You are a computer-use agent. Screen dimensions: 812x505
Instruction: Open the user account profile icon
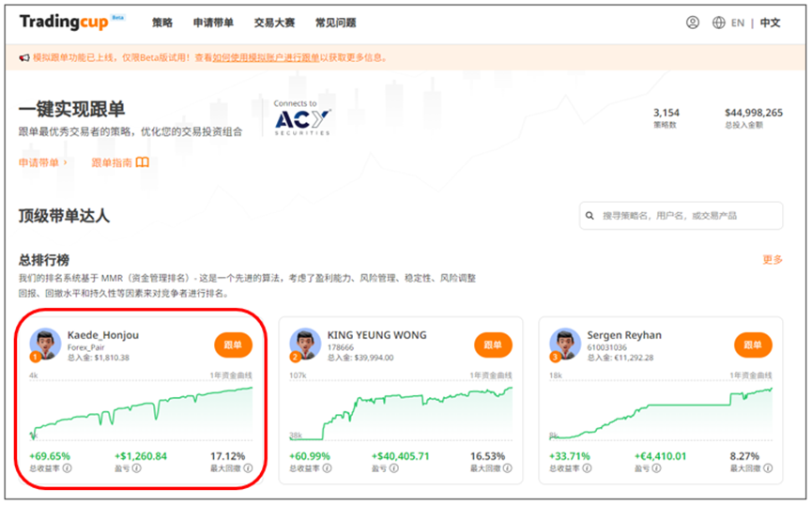click(693, 23)
